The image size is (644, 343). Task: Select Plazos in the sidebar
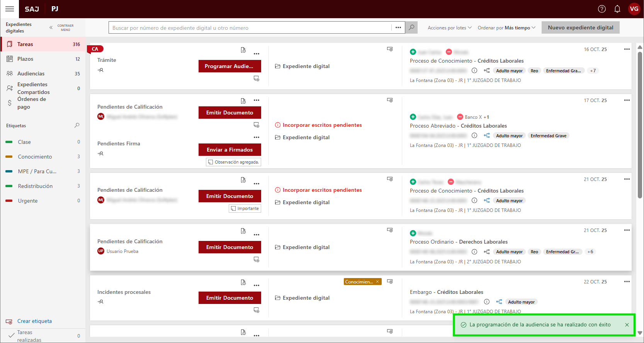(25, 59)
